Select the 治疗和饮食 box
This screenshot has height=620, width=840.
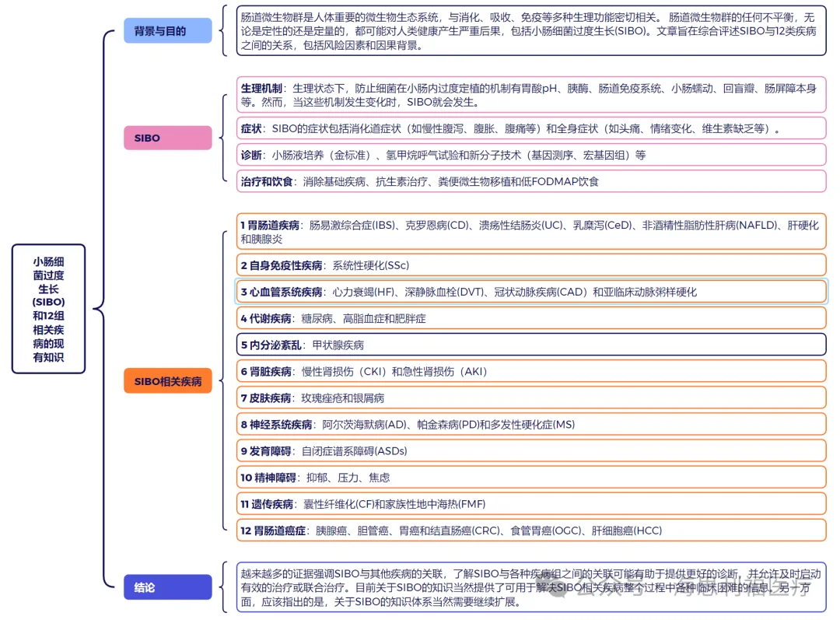[531, 181]
